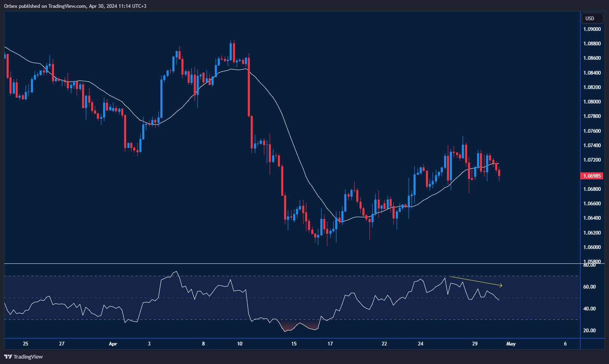
Task: Click the red 1.06985 current price label
Action: tap(592, 176)
